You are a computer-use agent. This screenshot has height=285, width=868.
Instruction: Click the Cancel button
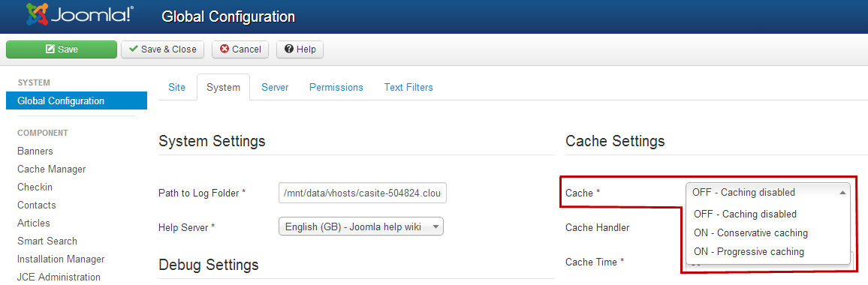(240, 49)
